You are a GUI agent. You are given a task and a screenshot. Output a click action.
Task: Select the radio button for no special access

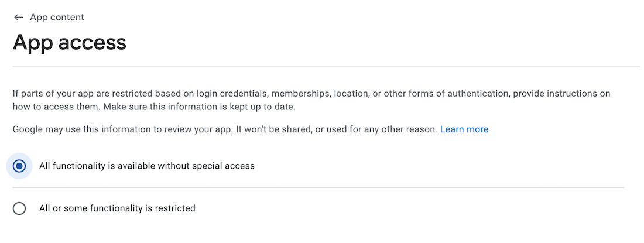[x=19, y=166]
